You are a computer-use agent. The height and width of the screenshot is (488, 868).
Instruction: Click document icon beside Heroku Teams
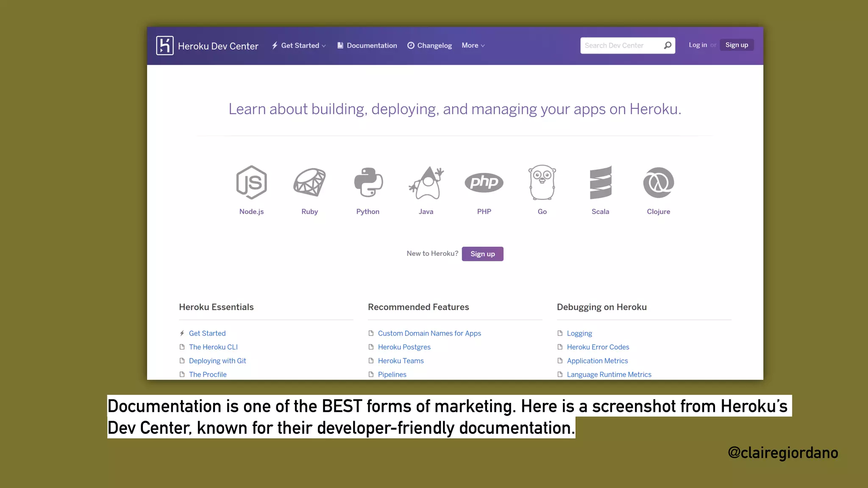click(371, 360)
